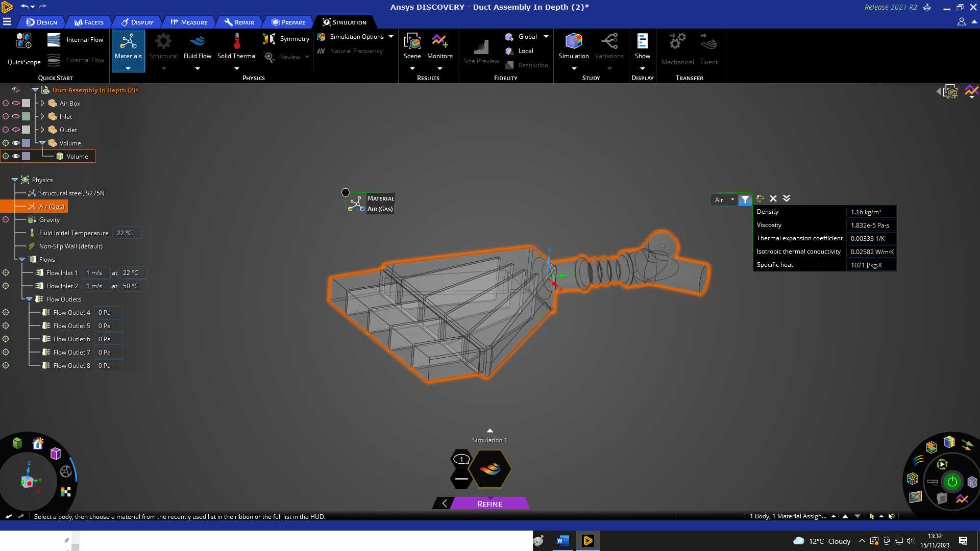The height and width of the screenshot is (551, 980).
Task: Open the Monitors tool
Action: (x=440, y=50)
